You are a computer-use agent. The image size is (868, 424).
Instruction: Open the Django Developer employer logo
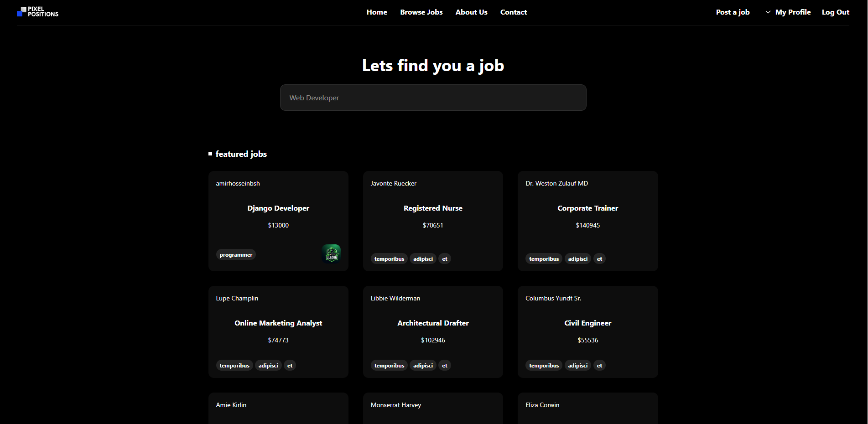331,253
